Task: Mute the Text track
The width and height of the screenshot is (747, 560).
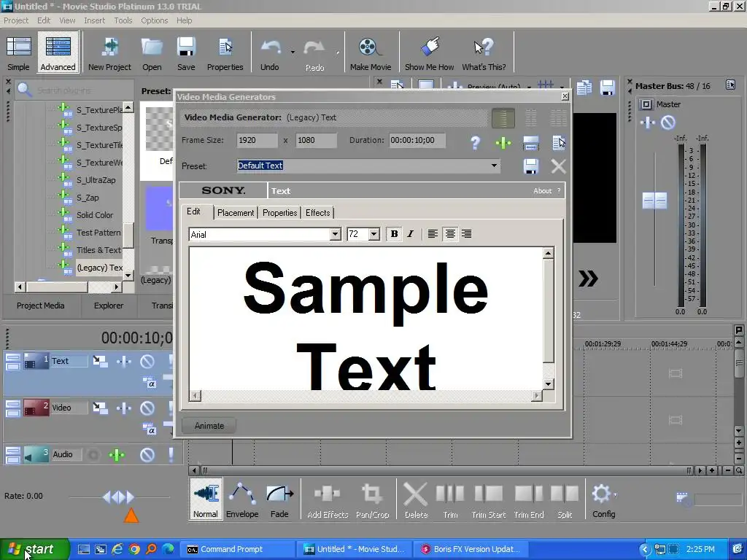Action: coord(147,362)
